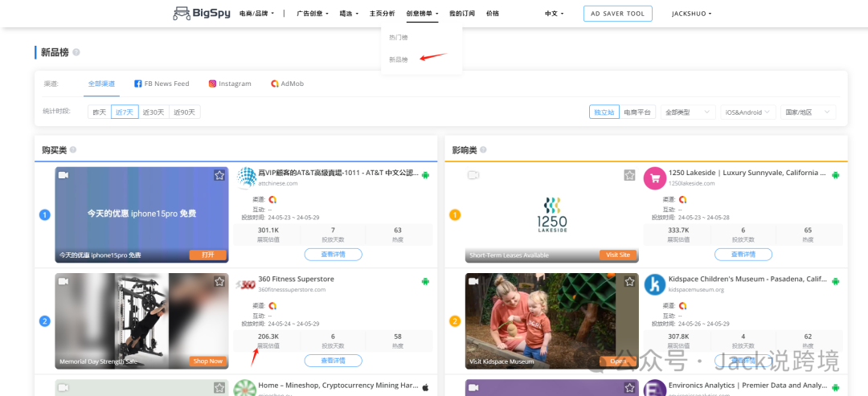Click help icon beside 新品榜 title
Viewport: 868px width, 396px height.
click(x=76, y=52)
